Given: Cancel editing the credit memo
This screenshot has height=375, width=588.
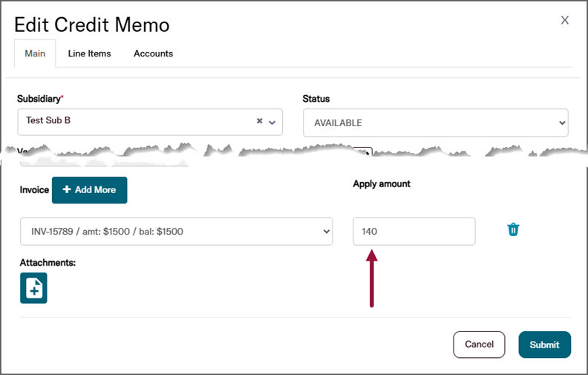Looking at the screenshot, I should (479, 345).
